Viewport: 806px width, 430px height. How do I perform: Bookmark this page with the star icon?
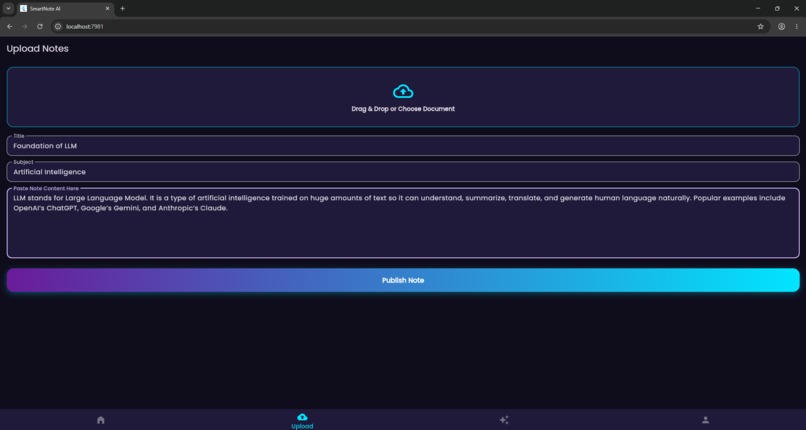[x=760, y=26]
